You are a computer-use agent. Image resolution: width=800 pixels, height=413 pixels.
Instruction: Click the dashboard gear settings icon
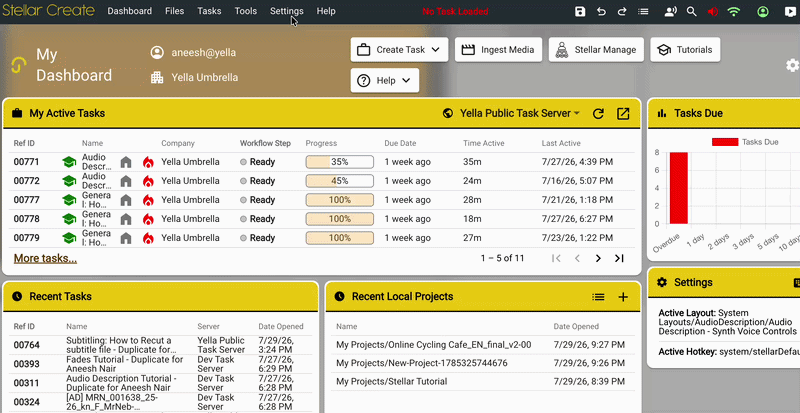pyautogui.click(x=792, y=65)
